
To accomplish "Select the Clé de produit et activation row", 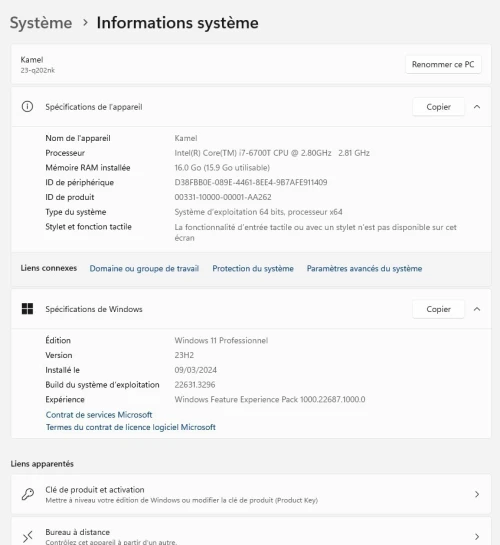I will point(251,494).
